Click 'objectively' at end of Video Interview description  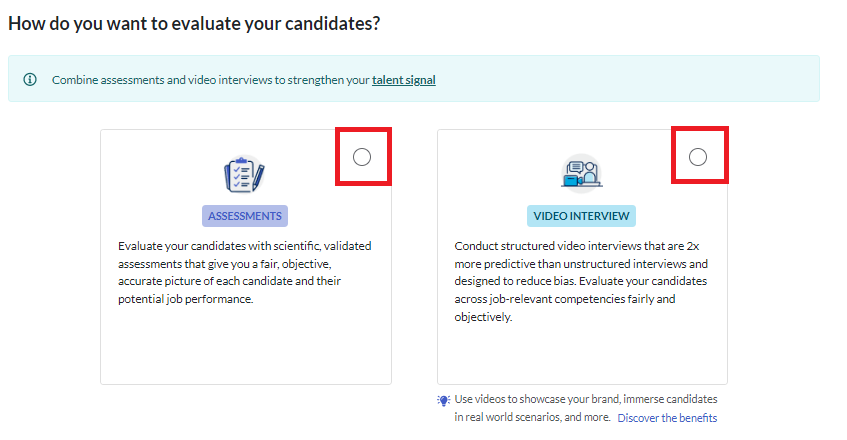coord(483,317)
